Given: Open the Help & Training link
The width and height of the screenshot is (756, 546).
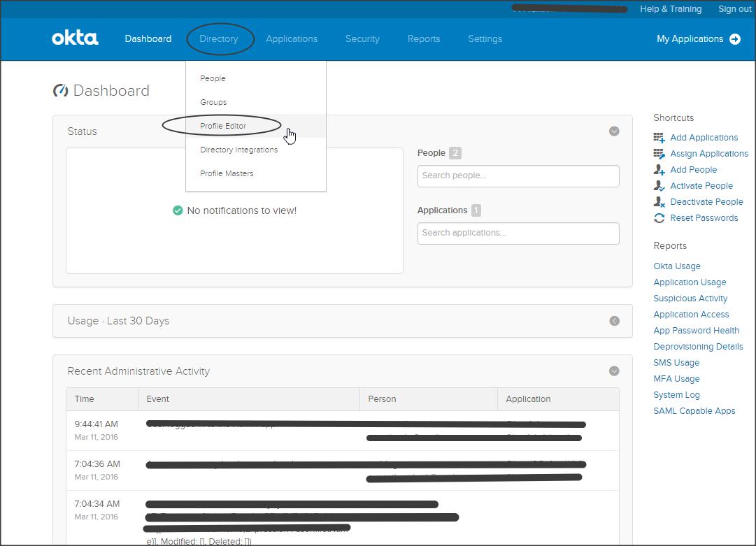Looking at the screenshot, I should (671, 8).
